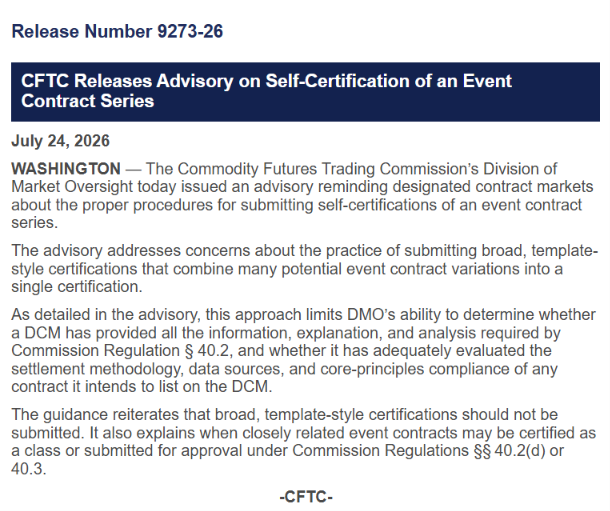610x511 pixels.
Task: Click 'designated contract markets' phrase
Action: [x=493, y=187]
